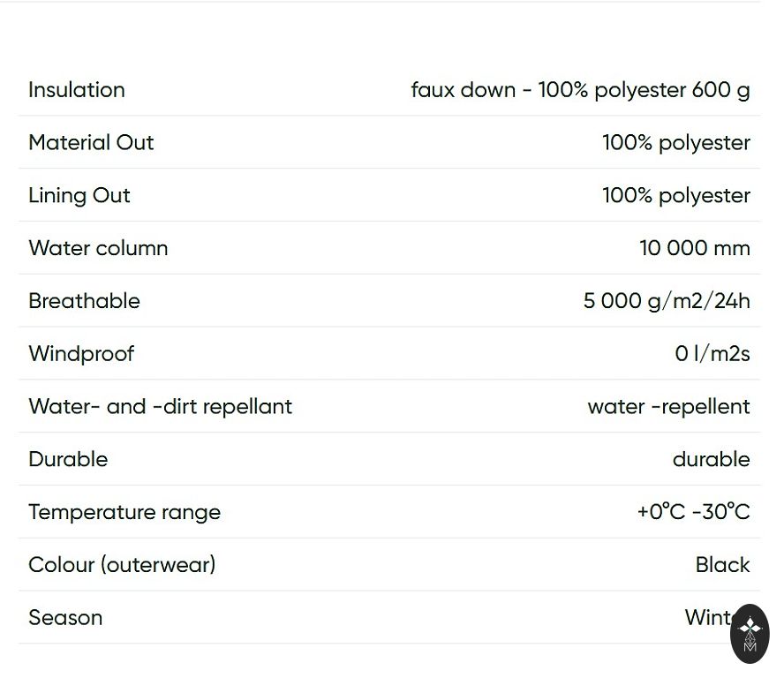
Task: Click the 'water -repellent' value
Action: coord(668,407)
